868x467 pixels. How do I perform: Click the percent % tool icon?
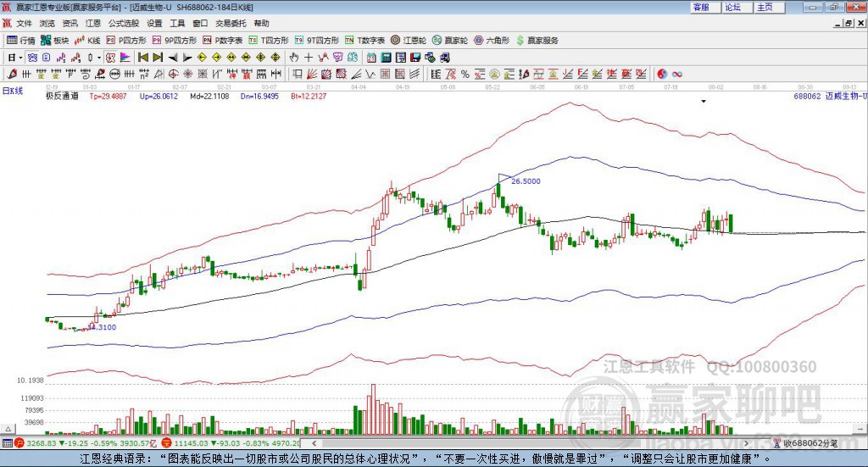(465, 74)
